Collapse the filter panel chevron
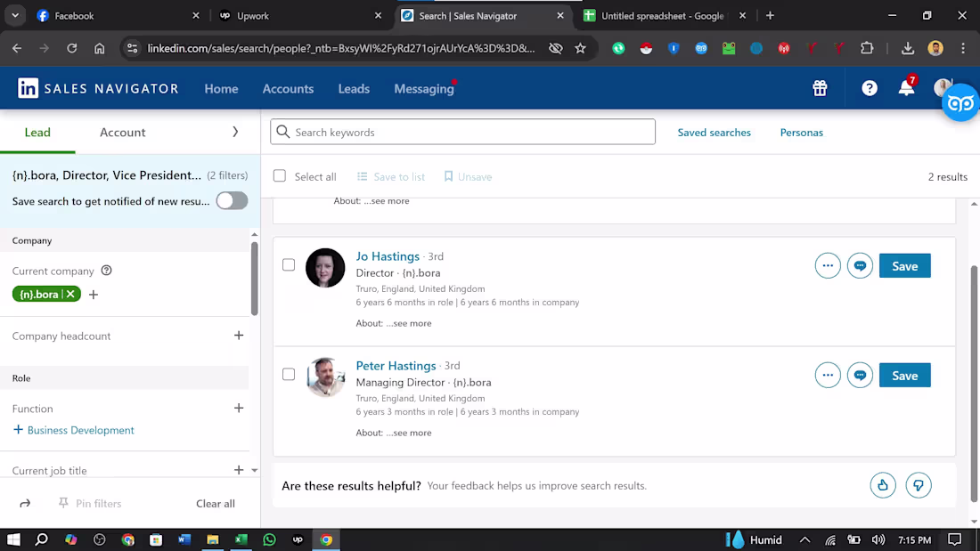The image size is (980, 551). (x=235, y=132)
